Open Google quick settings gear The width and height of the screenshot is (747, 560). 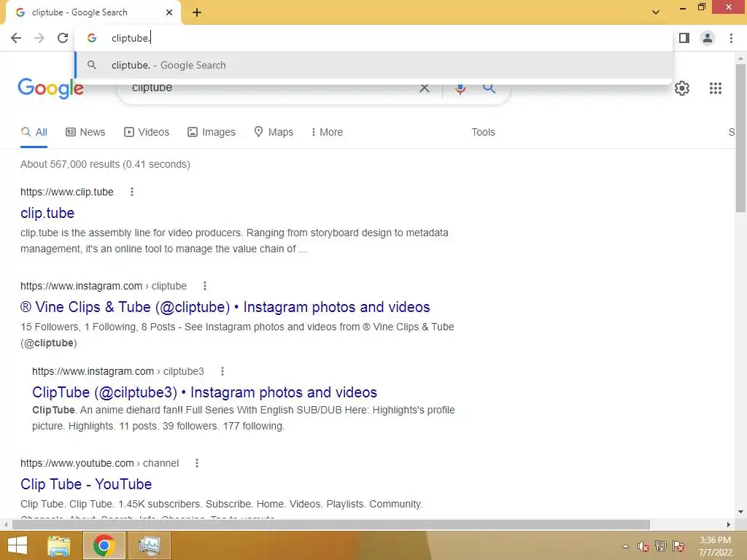682,88
